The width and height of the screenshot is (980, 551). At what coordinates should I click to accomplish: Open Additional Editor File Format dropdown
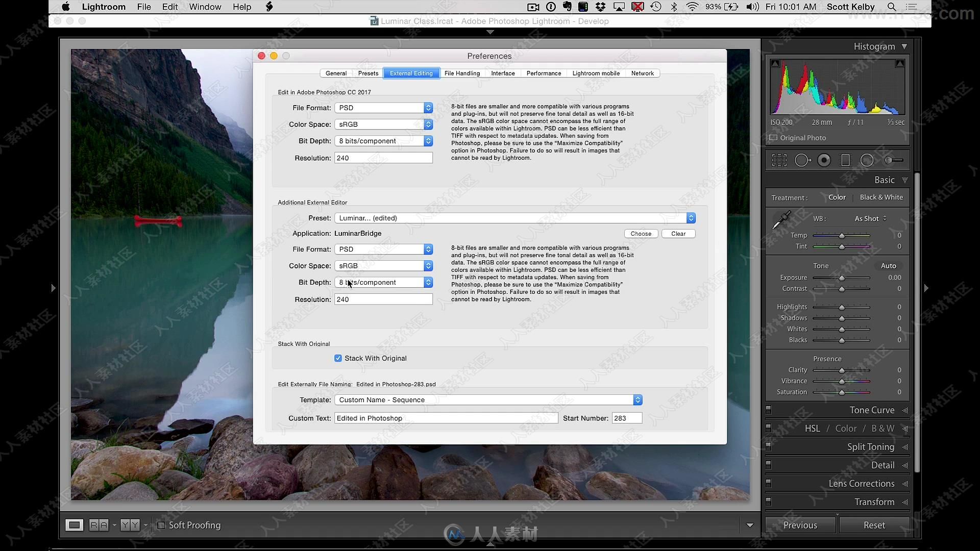(x=384, y=249)
